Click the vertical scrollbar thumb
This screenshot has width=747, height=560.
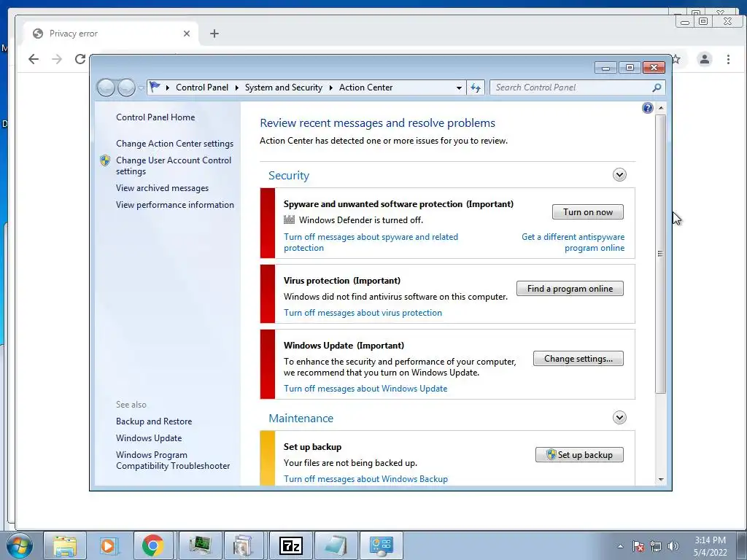[660, 254]
